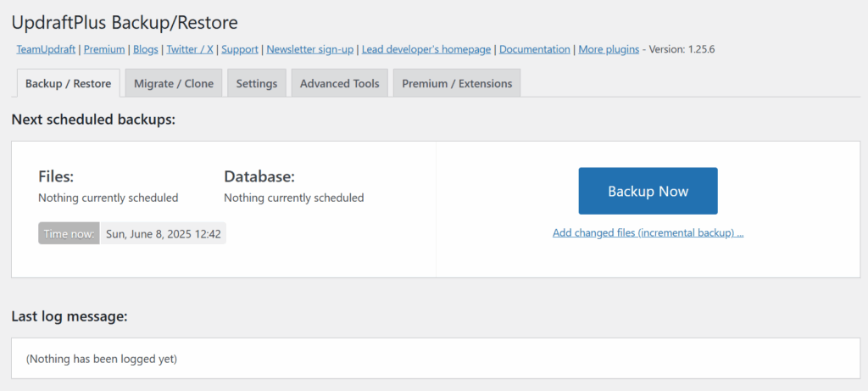868x391 pixels.
Task: Click the Files: heading
Action: click(x=56, y=176)
